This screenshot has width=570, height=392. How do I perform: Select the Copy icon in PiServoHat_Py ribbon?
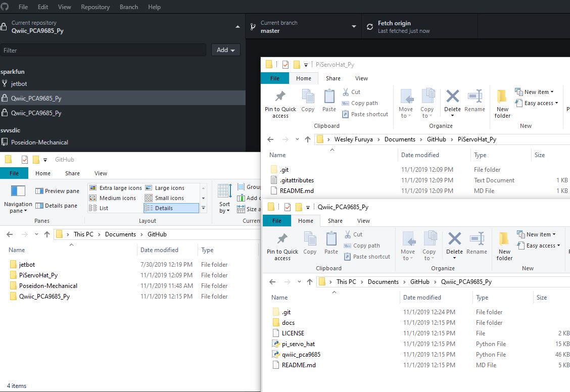click(308, 100)
